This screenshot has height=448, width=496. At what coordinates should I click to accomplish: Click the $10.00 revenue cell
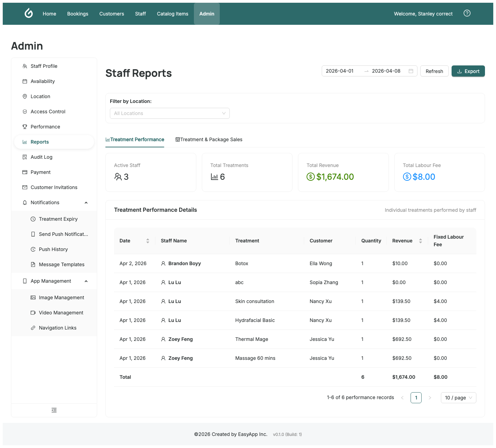[400, 263]
